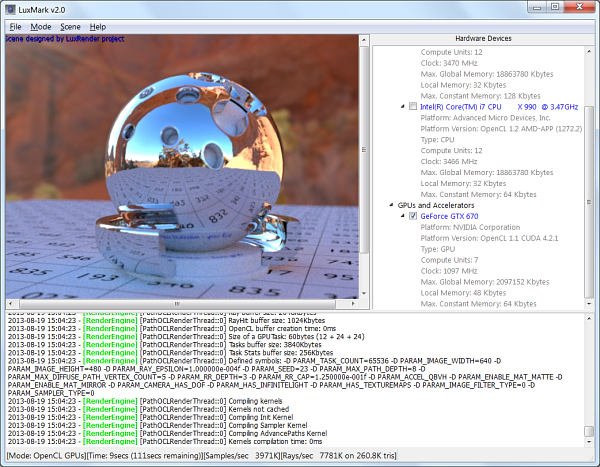Close the LuxMark window
This screenshot has height=467, width=600.
tap(579, 7)
